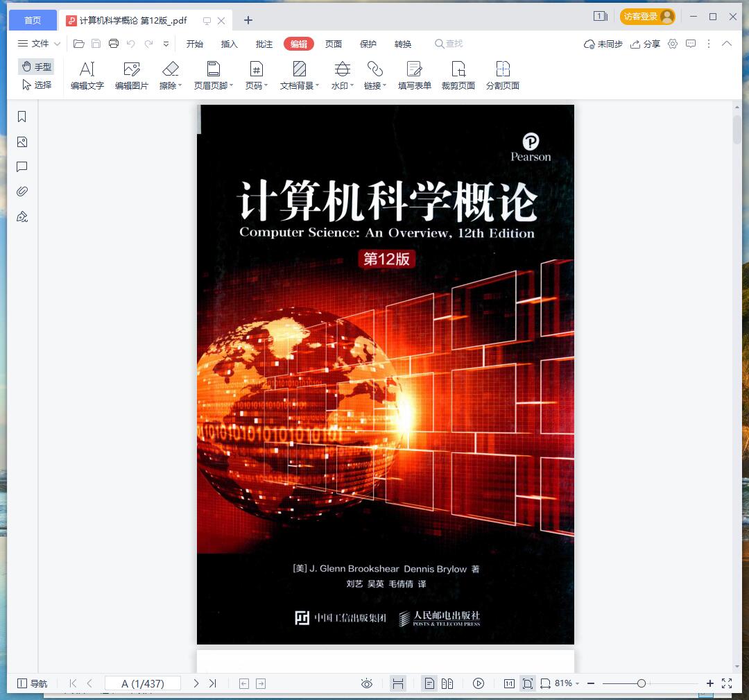749x700 pixels.
Task: Open the 转换 (Convert) tab
Action: [403, 44]
